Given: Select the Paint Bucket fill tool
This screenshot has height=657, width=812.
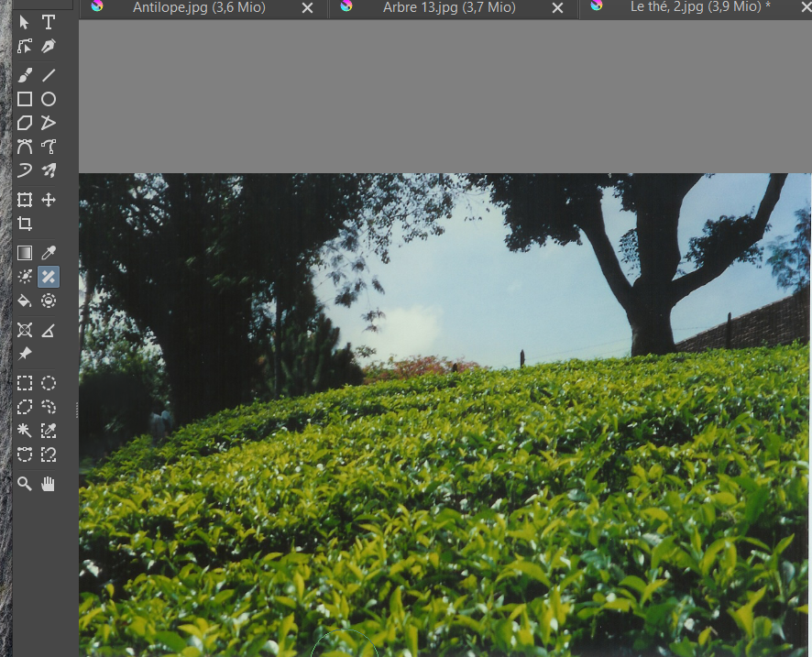Looking at the screenshot, I should coord(25,301).
